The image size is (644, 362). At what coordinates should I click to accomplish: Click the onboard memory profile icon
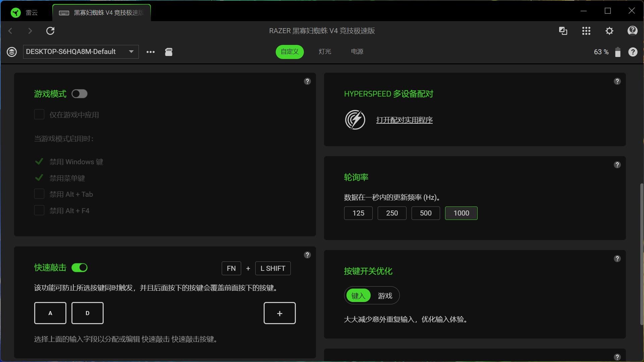[169, 52]
